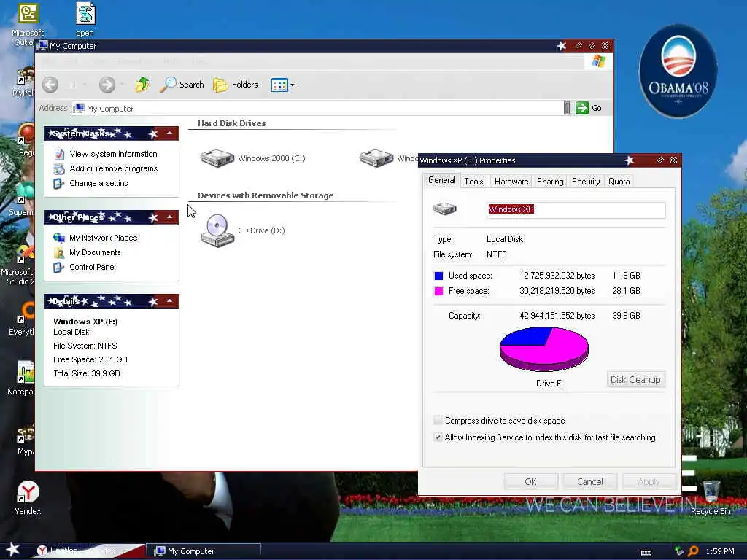Select the Everything desktop shortcut
The width and height of the screenshot is (747, 560).
pos(21,319)
